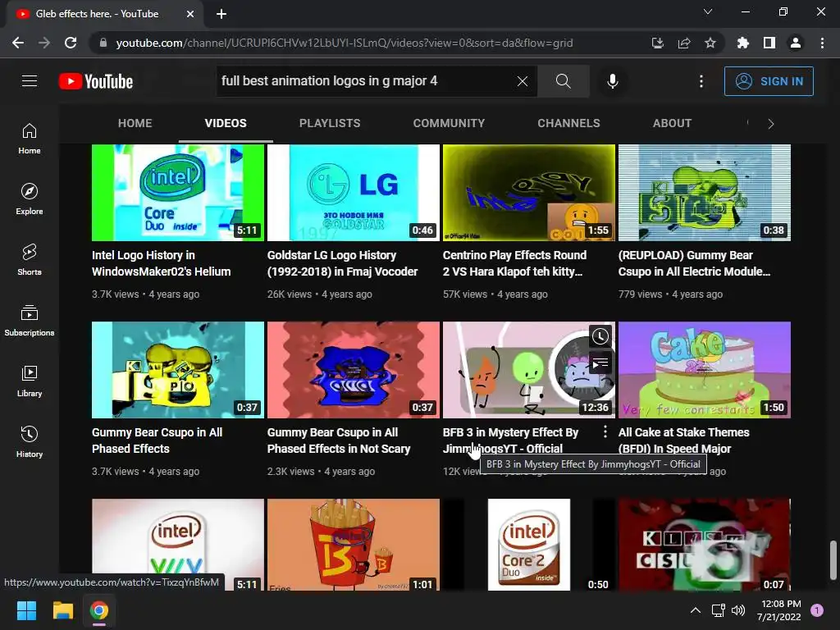Viewport: 840px width, 630px height.
Task: Click Chrome icon in taskbar
Action: pos(98,610)
